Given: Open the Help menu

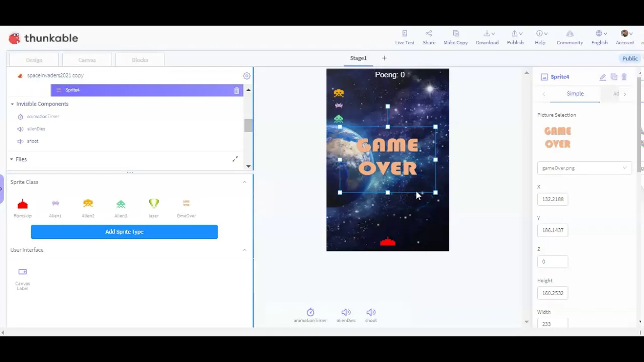Looking at the screenshot, I should coord(540,38).
